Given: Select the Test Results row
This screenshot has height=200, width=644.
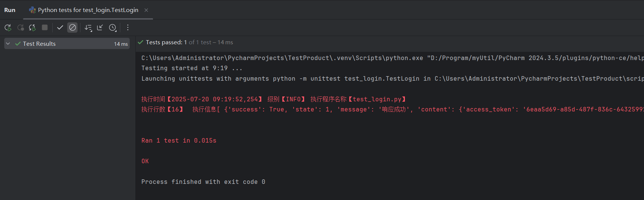Looking at the screenshot, I should [67, 44].
